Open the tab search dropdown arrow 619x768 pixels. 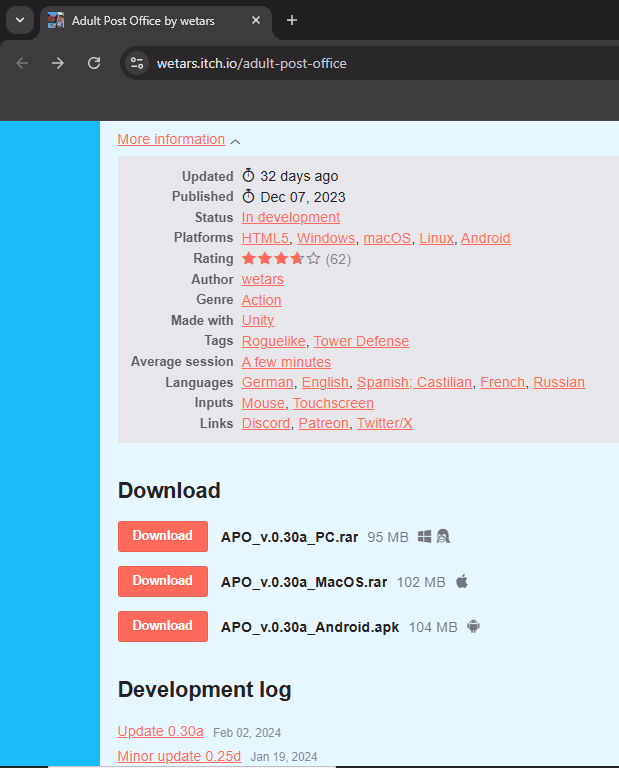(19, 20)
